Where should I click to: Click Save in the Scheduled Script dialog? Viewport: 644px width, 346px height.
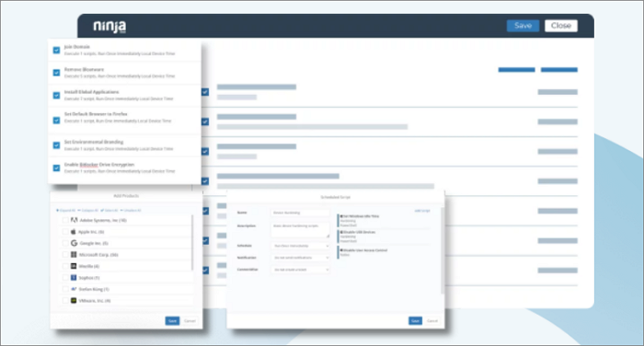pyautogui.click(x=415, y=321)
